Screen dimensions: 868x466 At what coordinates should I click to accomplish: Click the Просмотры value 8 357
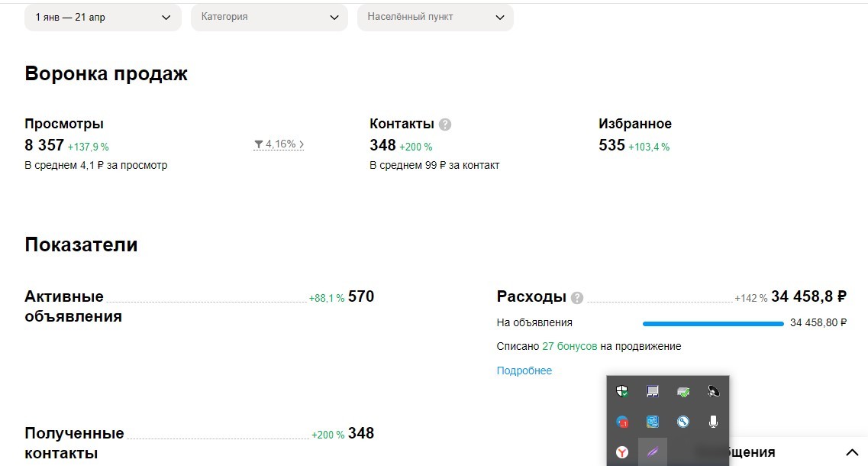click(44, 145)
